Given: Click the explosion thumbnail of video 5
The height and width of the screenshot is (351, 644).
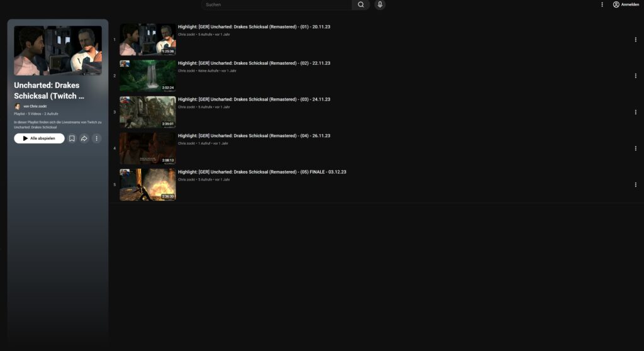Looking at the screenshot, I should tap(148, 184).
